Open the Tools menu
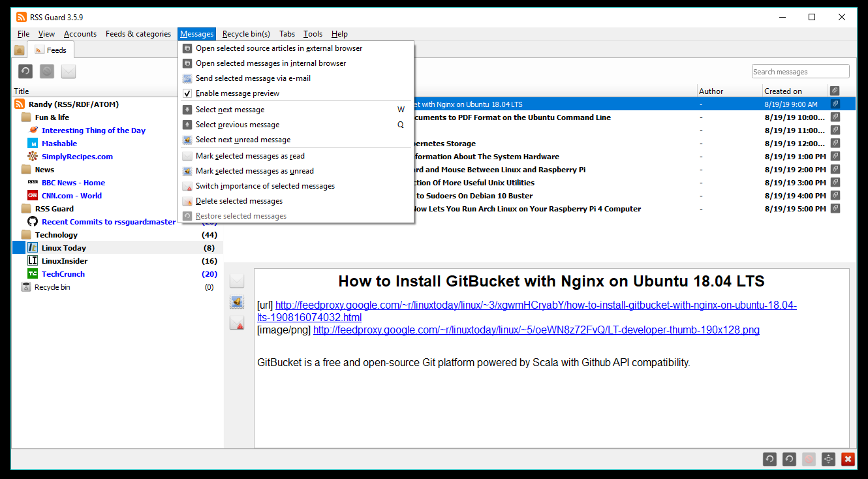 [x=313, y=34]
